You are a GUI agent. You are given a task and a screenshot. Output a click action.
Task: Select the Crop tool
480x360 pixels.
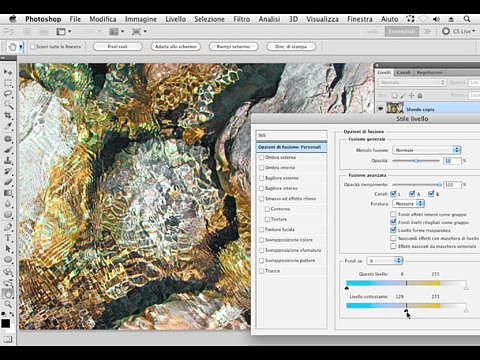pos(8,116)
